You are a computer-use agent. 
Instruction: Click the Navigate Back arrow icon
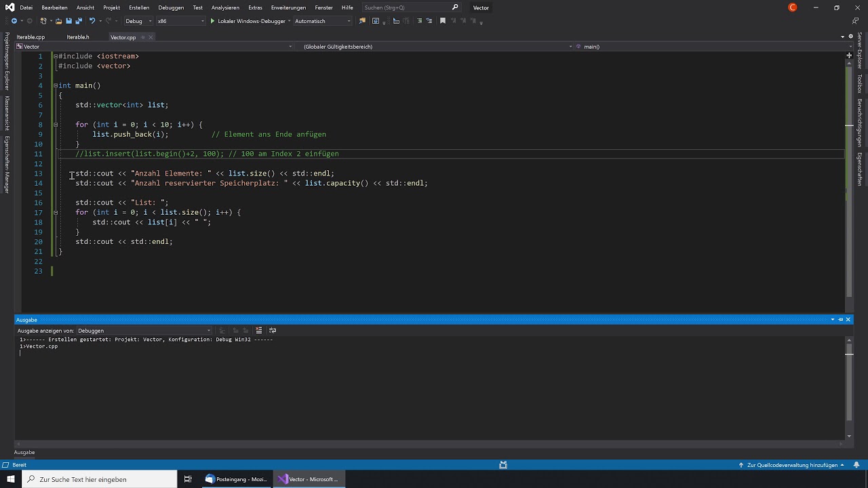point(14,21)
